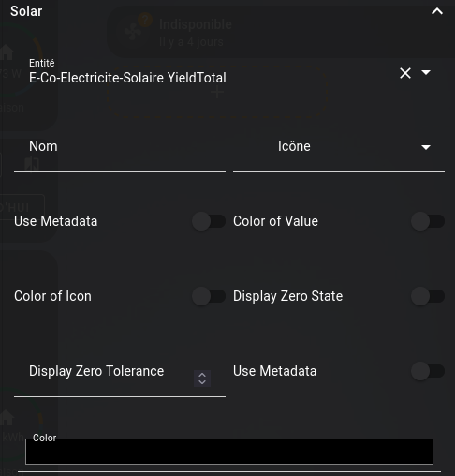The height and width of the screenshot is (476, 455).
Task: Enable the Display Zero State switch
Action: pyautogui.click(x=428, y=296)
